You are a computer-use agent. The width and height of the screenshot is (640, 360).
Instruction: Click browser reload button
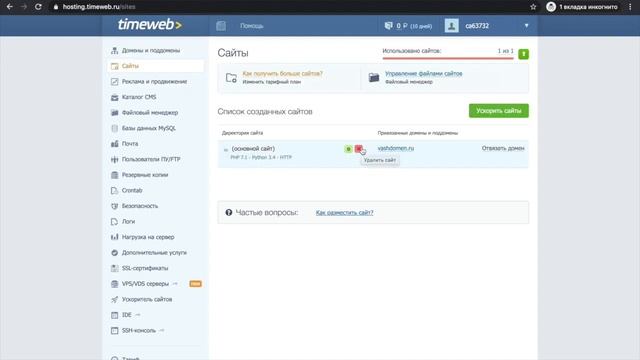[38, 7]
